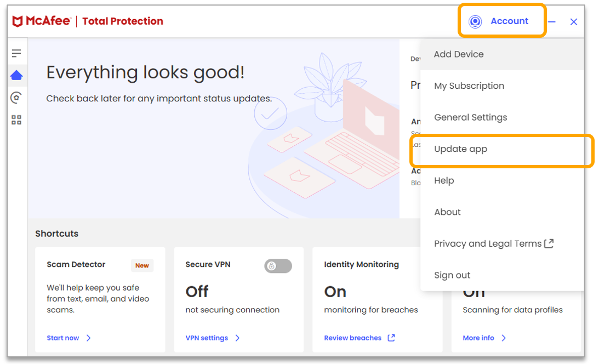The width and height of the screenshot is (599, 364).
Task: Open My Subscription from the menu
Action: [469, 86]
